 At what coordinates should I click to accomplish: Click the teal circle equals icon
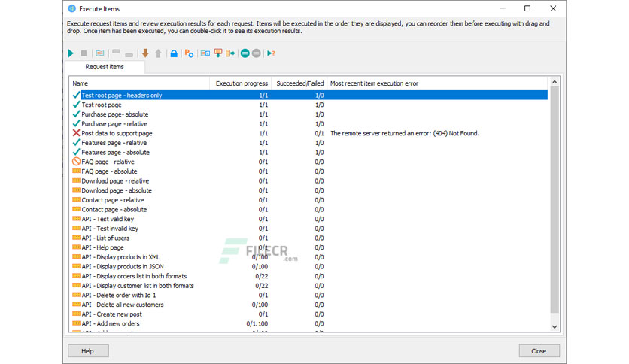245,53
